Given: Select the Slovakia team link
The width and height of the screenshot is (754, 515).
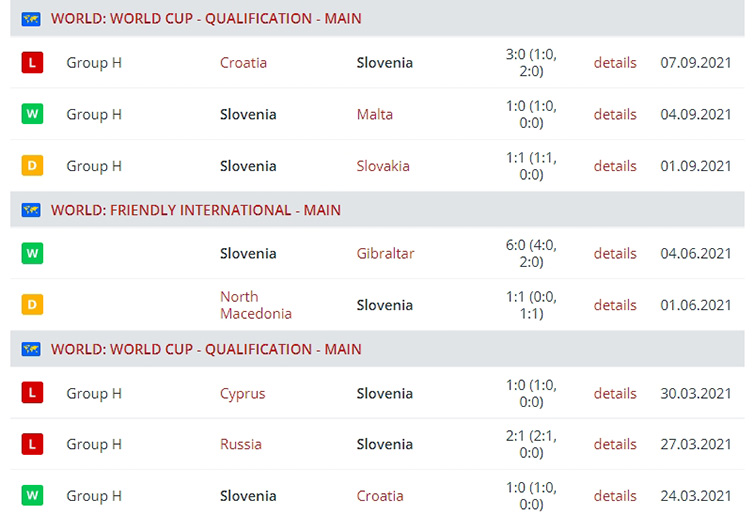Looking at the screenshot, I should 383,166.
